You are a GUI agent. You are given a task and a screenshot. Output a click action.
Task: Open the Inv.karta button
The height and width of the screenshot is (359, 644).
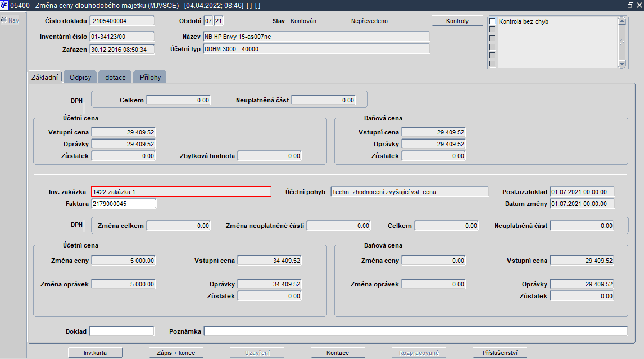coord(95,353)
